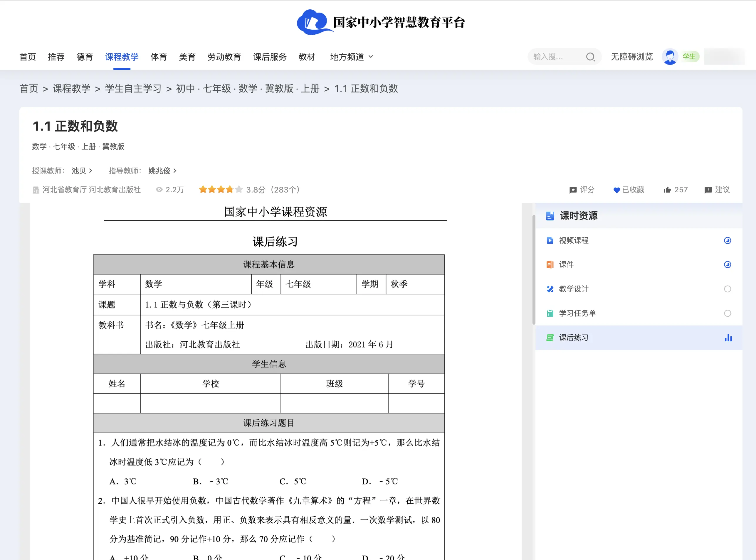Click the 课时资源 panel header icon
Screen dimensions: 756x560
(550, 216)
